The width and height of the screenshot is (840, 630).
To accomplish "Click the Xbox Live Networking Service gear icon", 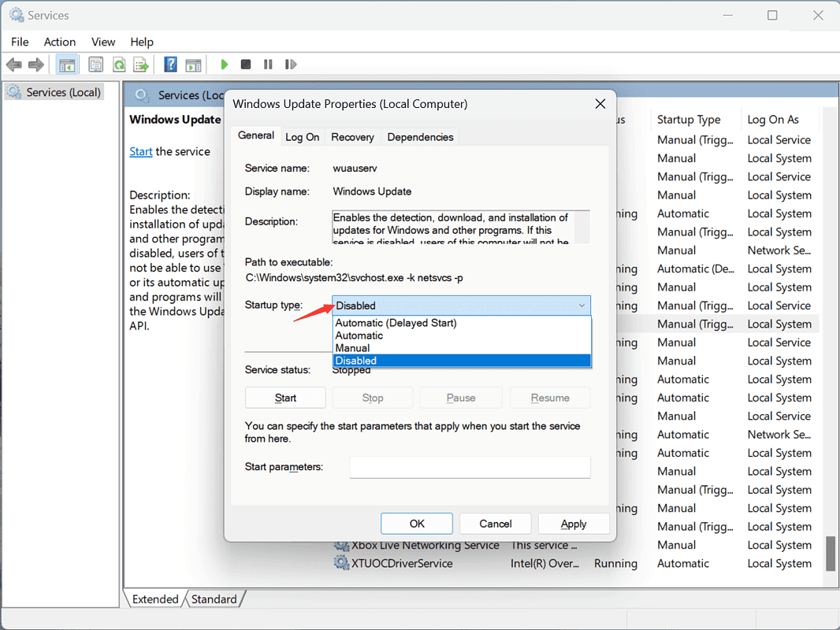I will [x=342, y=546].
